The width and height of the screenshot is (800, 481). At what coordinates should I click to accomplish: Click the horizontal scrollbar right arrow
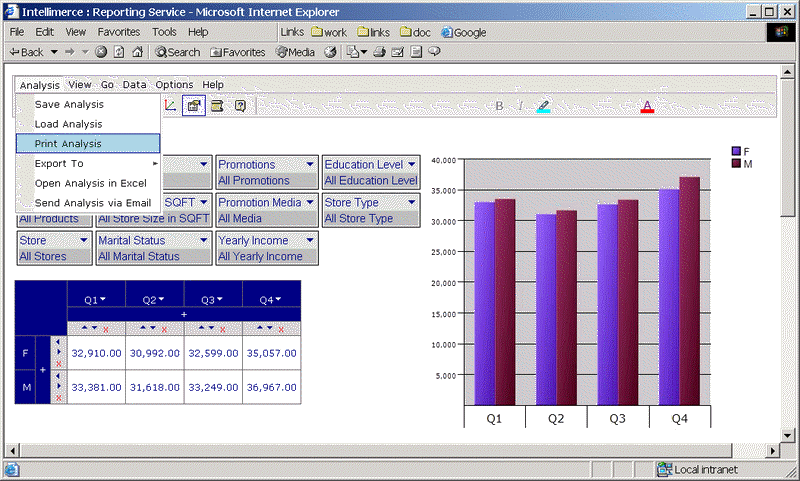pyautogui.click(x=773, y=450)
